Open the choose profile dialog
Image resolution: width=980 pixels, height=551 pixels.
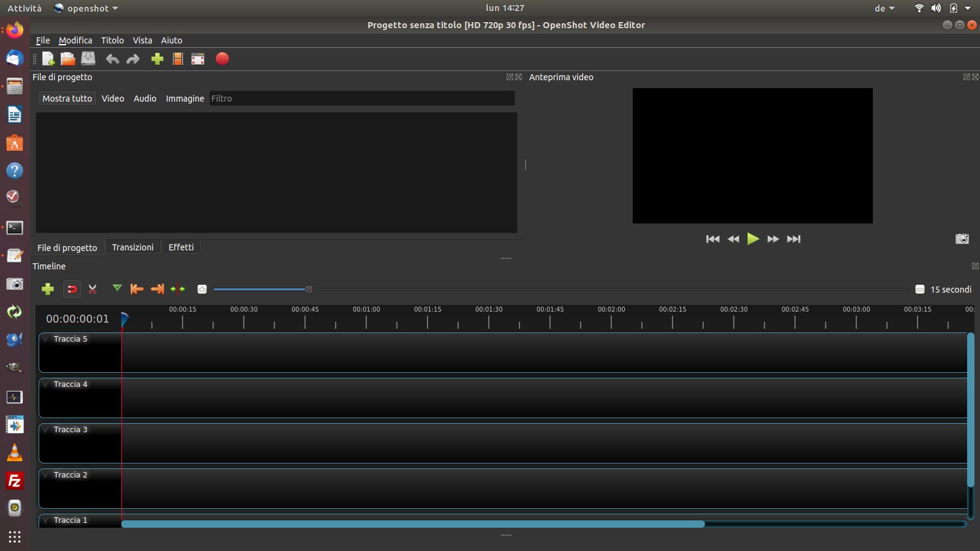(x=178, y=59)
